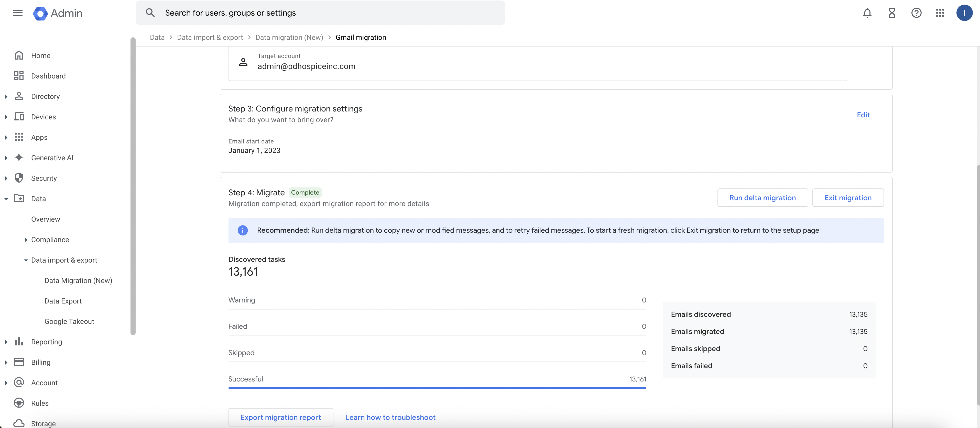Open Data Migration (New) page
Viewport: 980px width, 428px height.
tap(78, 280)
